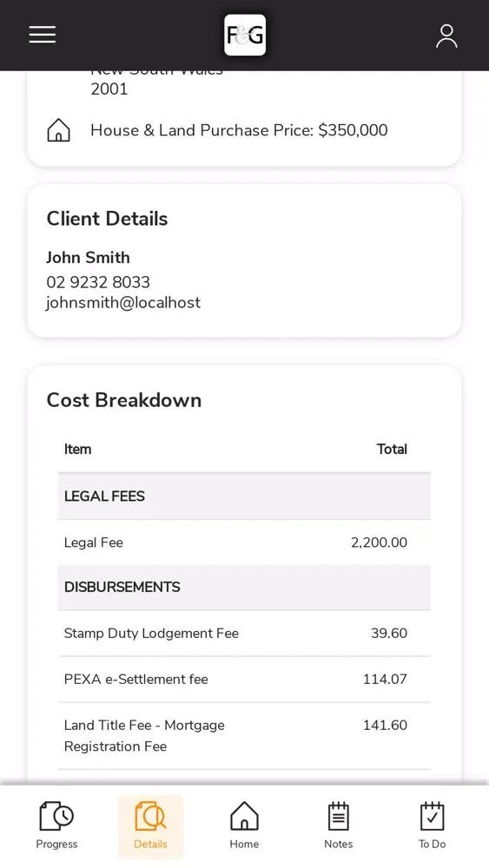This screenshot has width=489, height=868.
Task: Open the Home tab
Action: point(244,825)
